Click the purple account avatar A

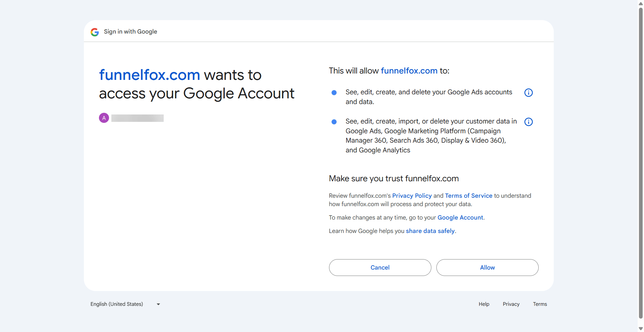pyautogui.click(x=104, y=118)
